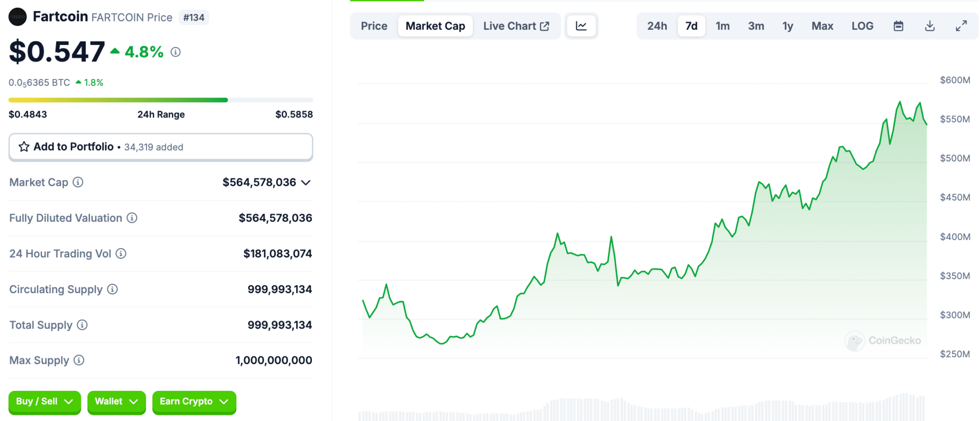The width and height of the screenshot is (980, 421).
Task: Show Fully Diluted Valuation info icon
Action: (x=132, y=218)
